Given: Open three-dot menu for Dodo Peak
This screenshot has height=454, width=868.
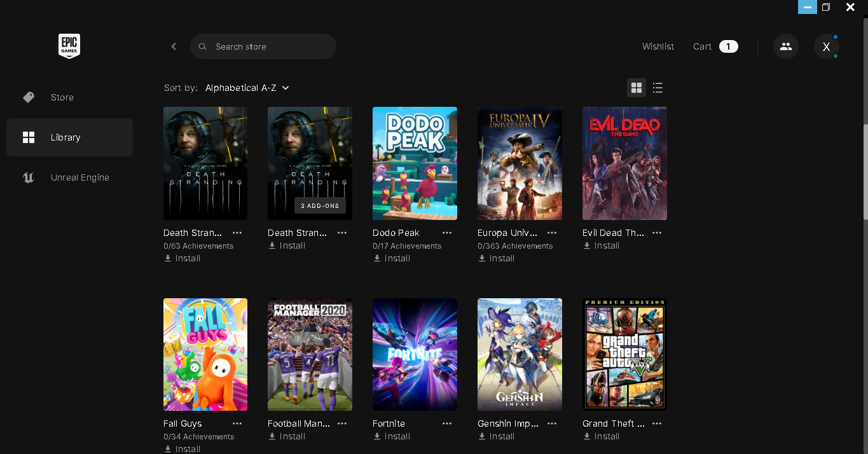Looking at the screenshot, I should [x=447, y=233].
